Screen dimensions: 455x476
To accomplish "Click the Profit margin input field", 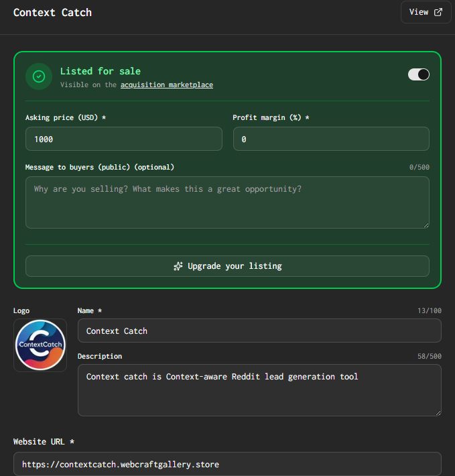I will (331, 139).
